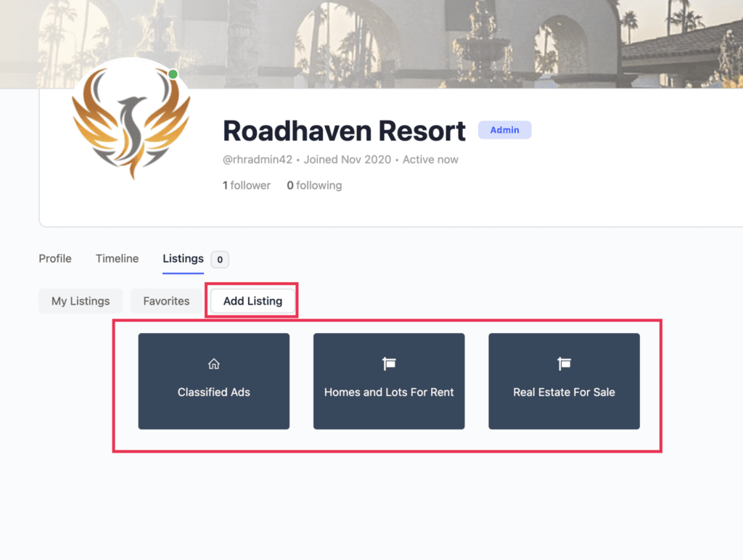Choose the Add Listing button
The image size is (743, 560).
click(253, 301)
